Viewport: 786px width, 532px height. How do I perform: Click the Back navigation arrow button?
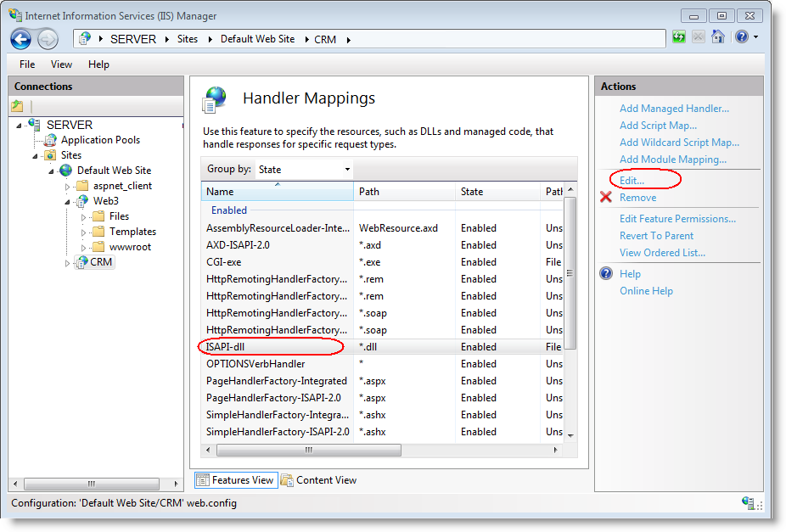pos(22,38)
